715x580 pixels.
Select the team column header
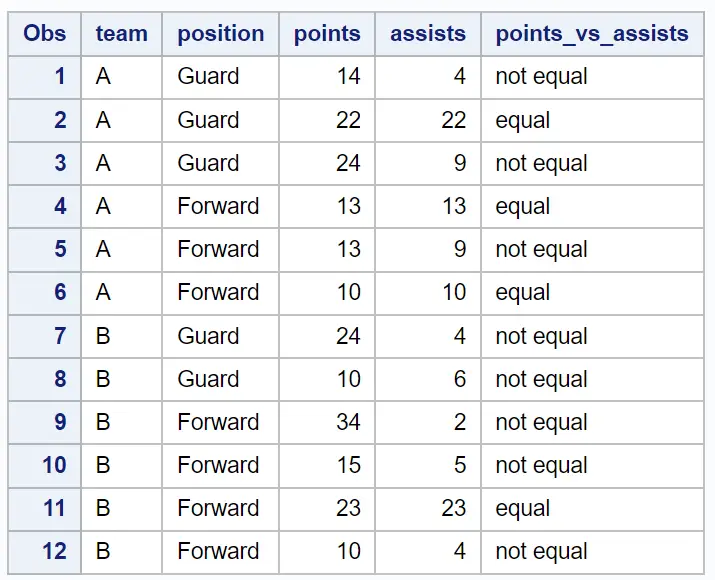(121, 34)
